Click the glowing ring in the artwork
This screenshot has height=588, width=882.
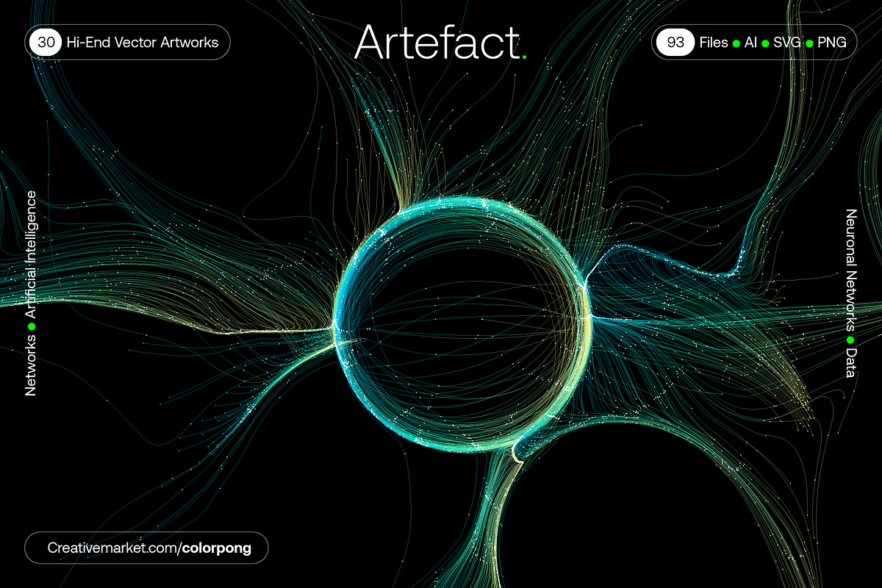462,324
